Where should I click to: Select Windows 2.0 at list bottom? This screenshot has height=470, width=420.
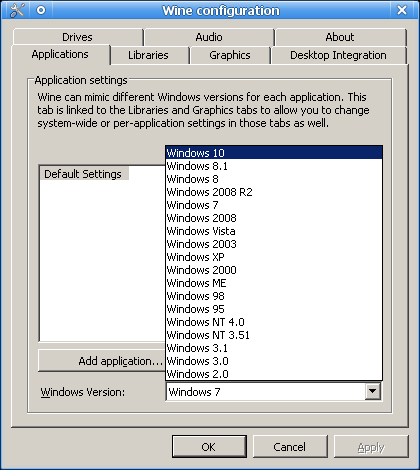pos(274,374)
